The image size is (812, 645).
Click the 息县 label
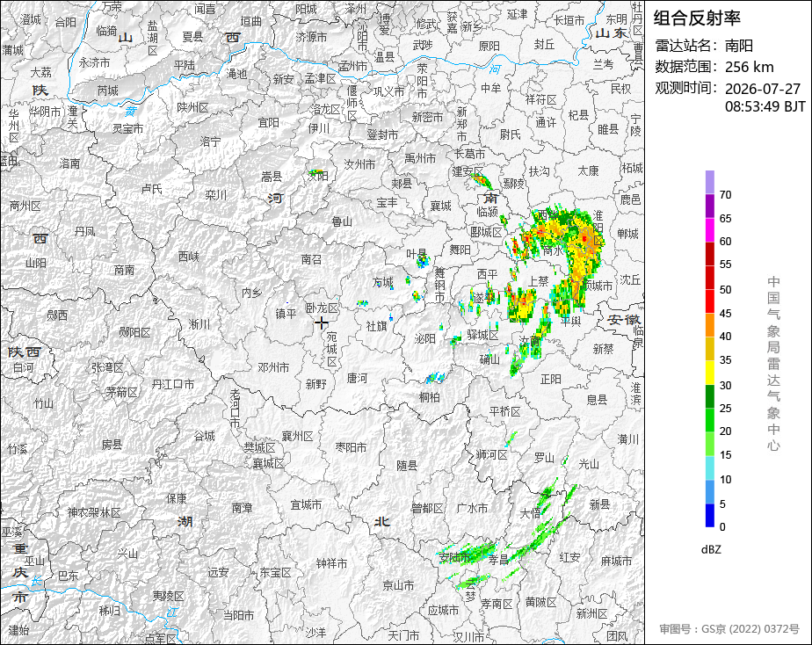(x=597, y=399)
